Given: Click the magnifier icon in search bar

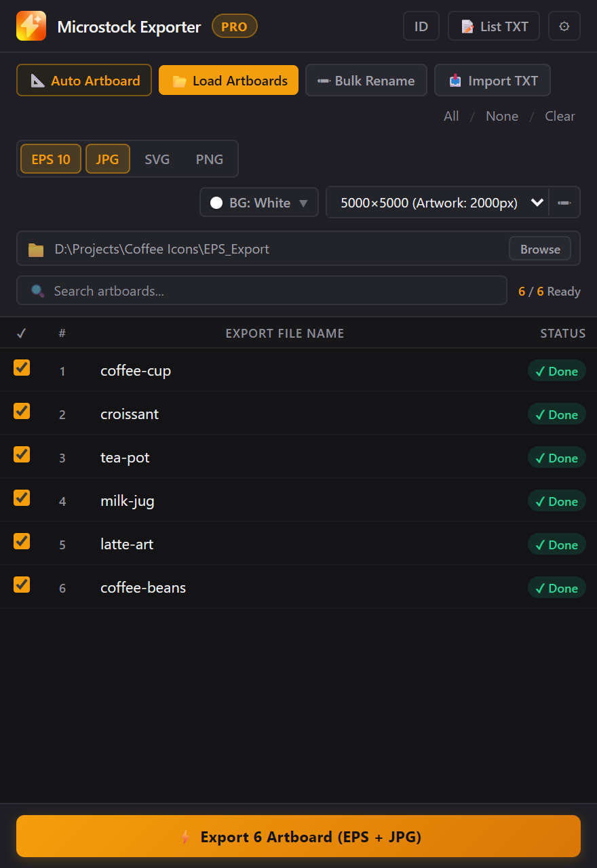Looking at the screenshot, I should [38, 291].
